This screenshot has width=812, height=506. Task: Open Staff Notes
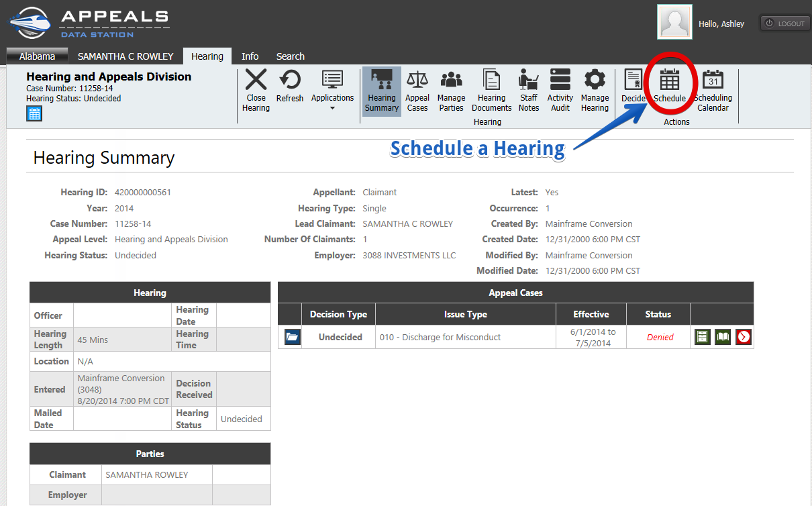click(x=529, y=91)
